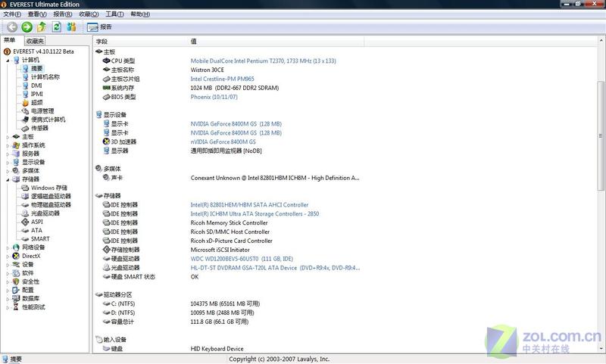
Task: Select ASPI tree item
Action: coord(36,222)
